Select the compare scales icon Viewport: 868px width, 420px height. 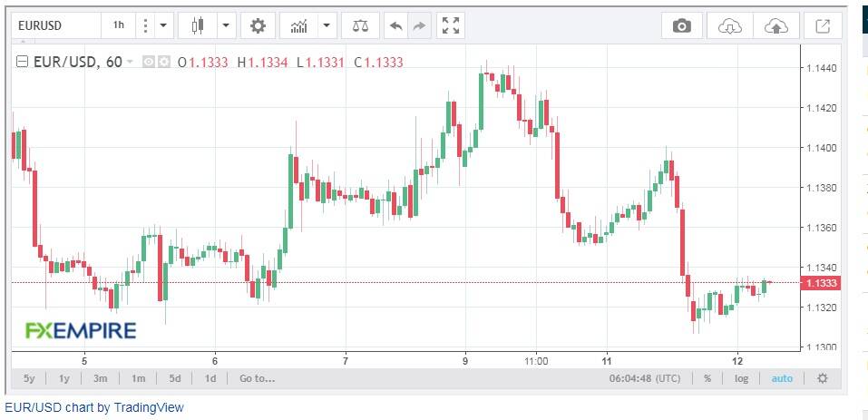360,25
